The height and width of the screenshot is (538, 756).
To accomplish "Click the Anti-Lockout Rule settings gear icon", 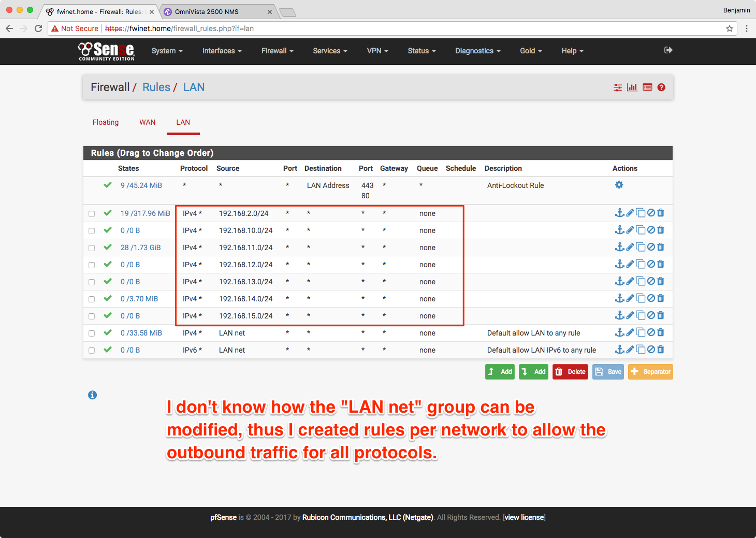I will click(x=619, y=185).
